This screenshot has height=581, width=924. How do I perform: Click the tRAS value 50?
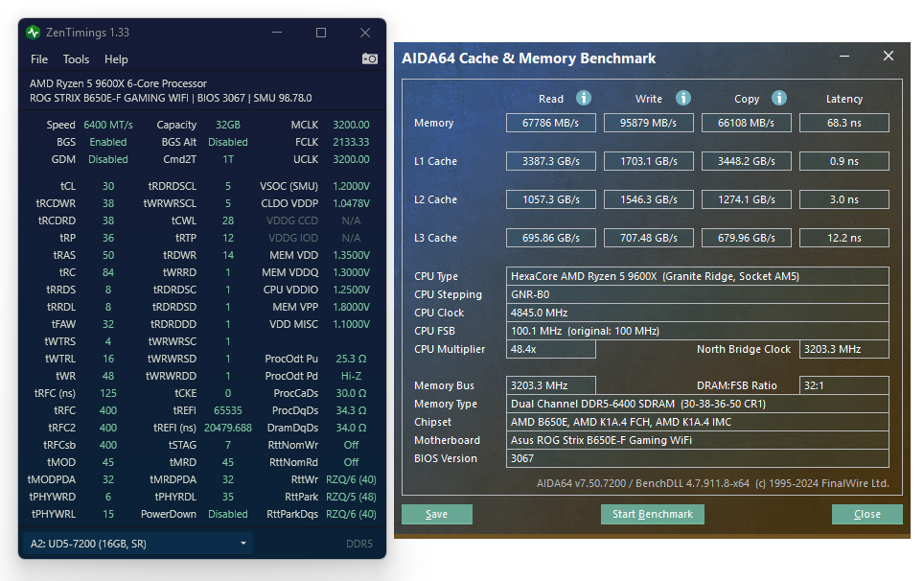click(x=108, y=255)
